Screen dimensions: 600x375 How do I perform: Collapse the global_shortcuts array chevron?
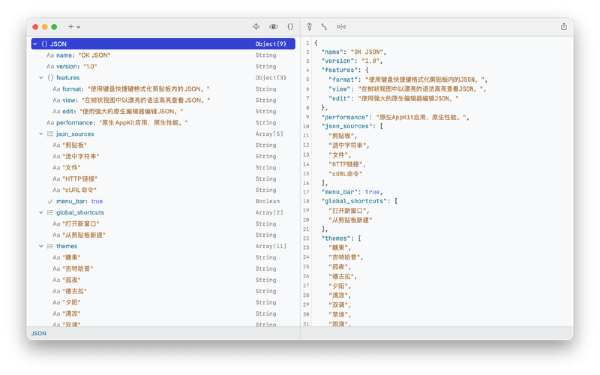(41, 212)
